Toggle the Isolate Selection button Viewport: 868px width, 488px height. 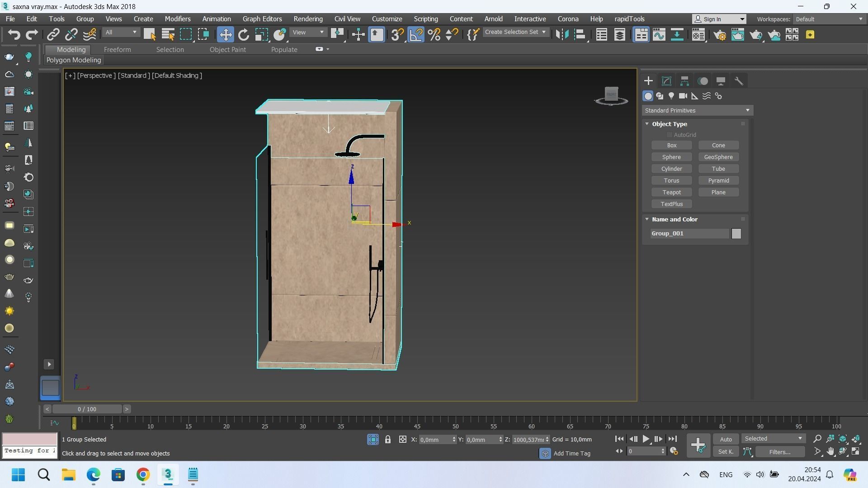(373, 440)
